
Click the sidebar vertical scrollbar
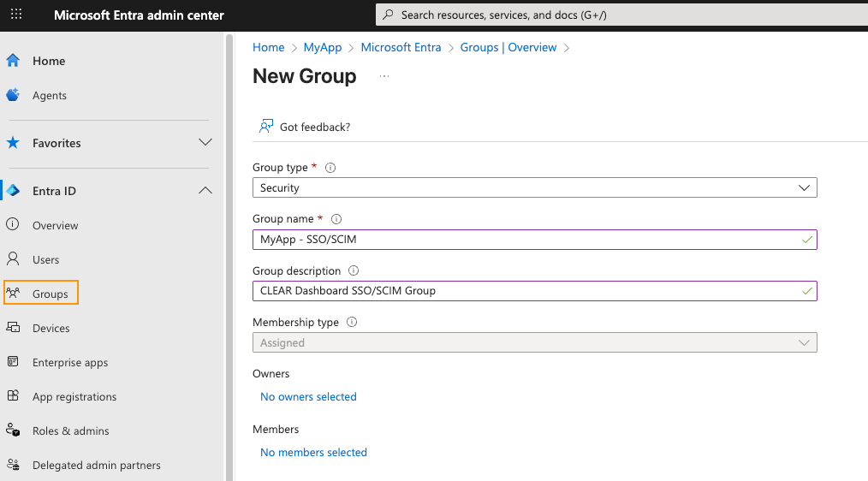[229, 257]
